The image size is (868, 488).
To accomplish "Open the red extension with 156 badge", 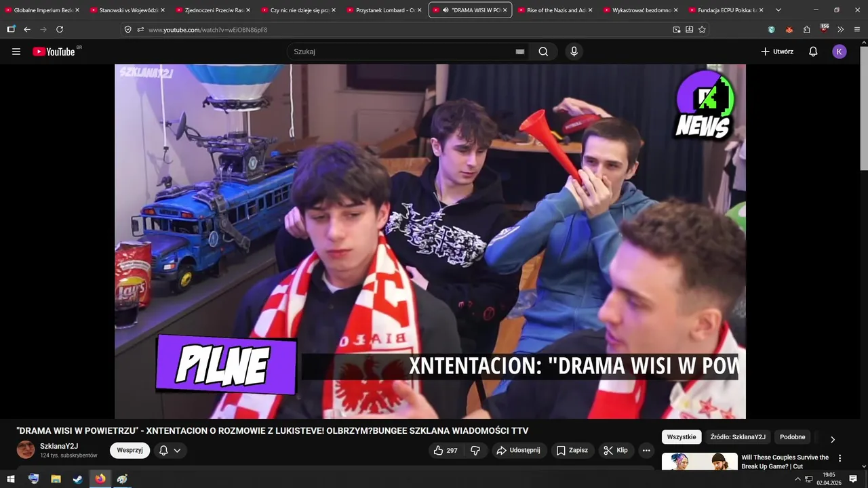I will 824,29.
